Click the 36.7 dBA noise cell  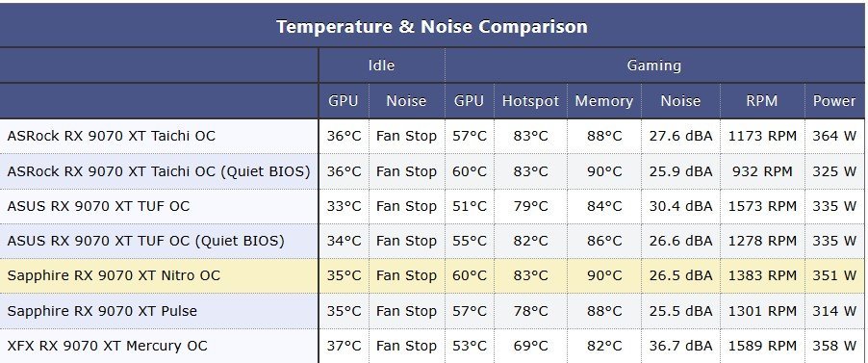[680, 346]
